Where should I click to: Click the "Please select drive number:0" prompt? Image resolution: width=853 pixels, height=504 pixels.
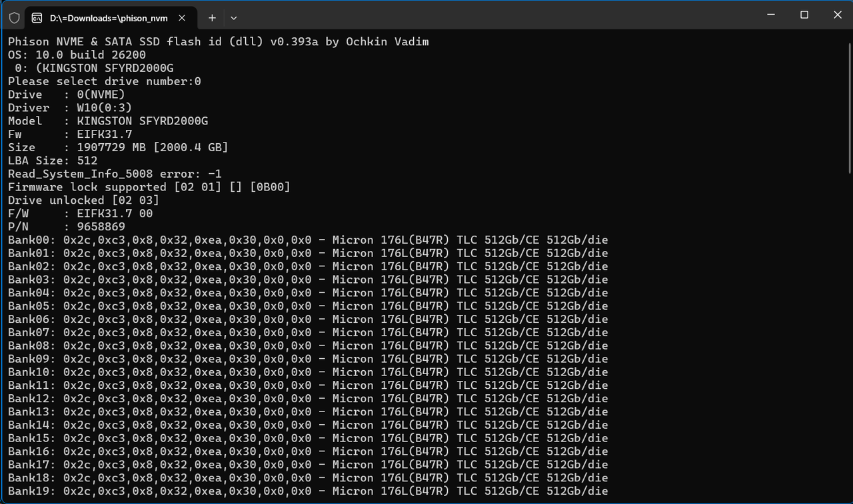click(105, 81)
